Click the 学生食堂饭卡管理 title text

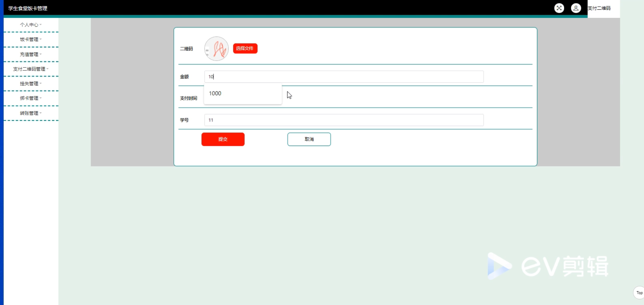(x=28, y=8)
